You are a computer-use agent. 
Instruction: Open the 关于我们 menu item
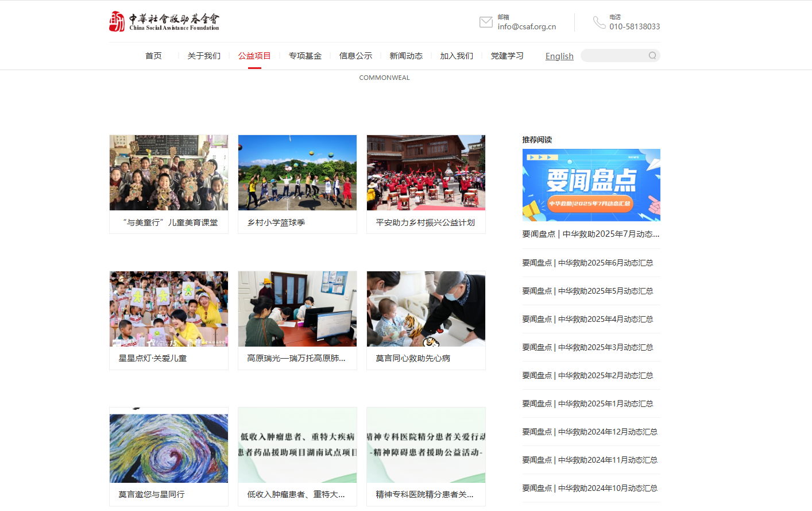204,56
